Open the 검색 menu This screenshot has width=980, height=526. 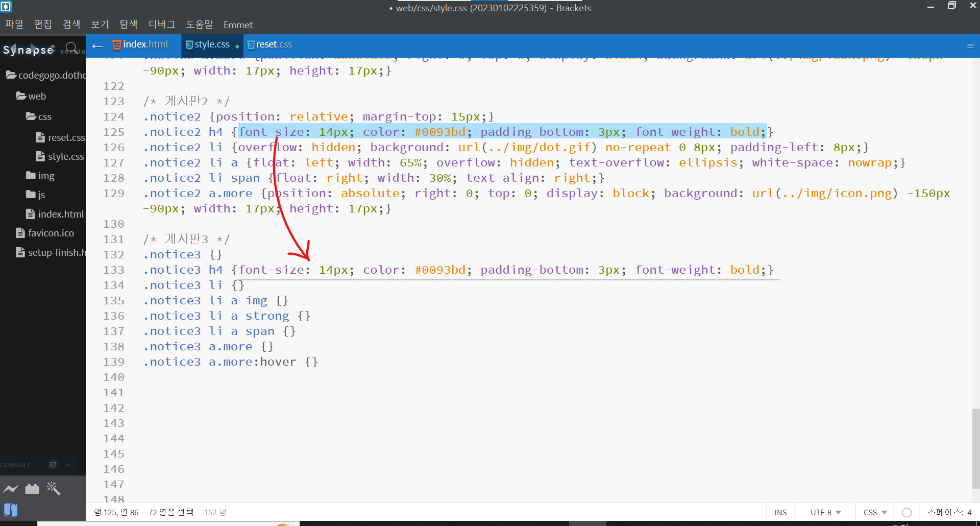71,24
